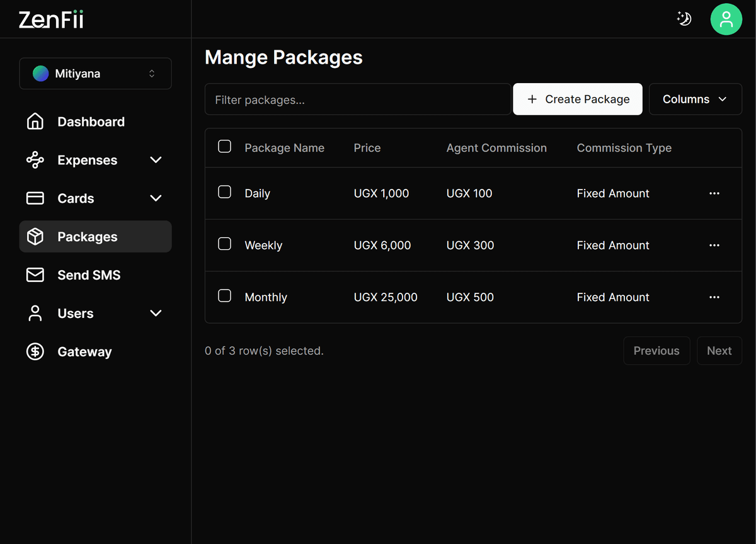The height and width of the screenshot is (544, 756).
Task: Click the ZenFii logo
Action: [x=51, y=20]
